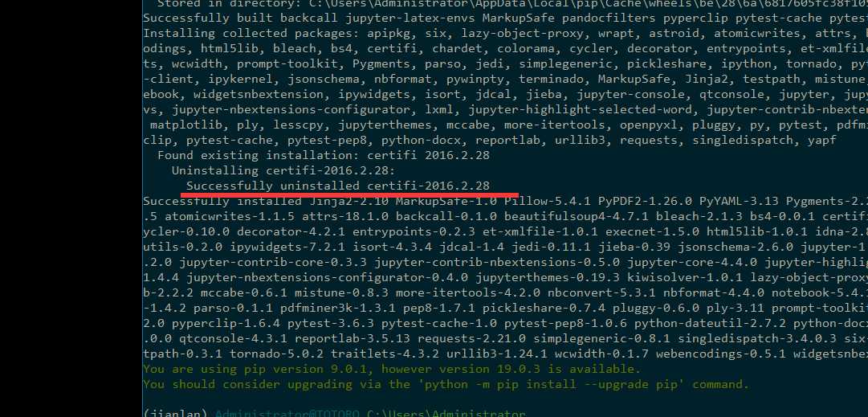The image size is (868, 417).
Task: Click 'pytest-3.6.3' in the installed list
Action: click(331, 324)
